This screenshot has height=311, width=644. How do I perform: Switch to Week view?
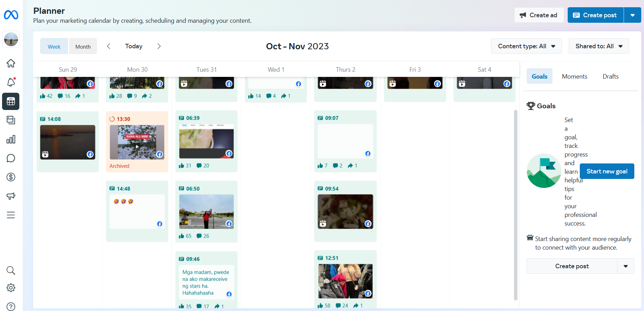tap(54, 47)
